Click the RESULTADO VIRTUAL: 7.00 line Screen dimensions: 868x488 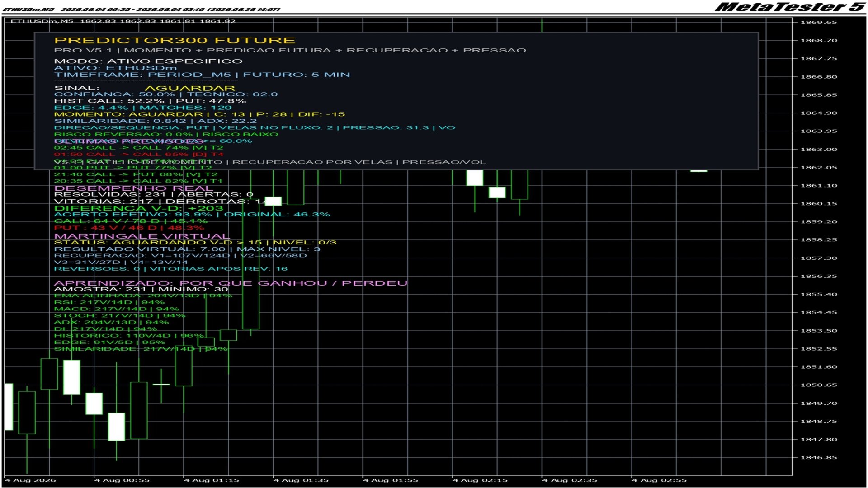(x=187, y=249)
